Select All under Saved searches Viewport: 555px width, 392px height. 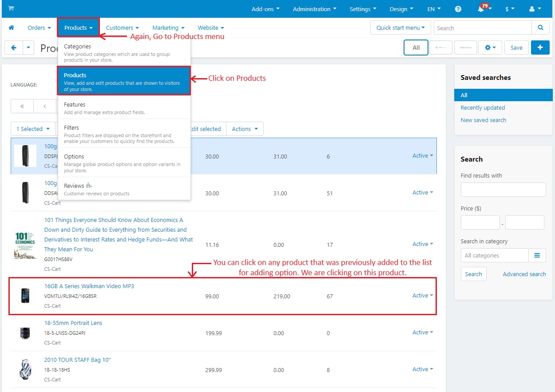coord(503,95)
